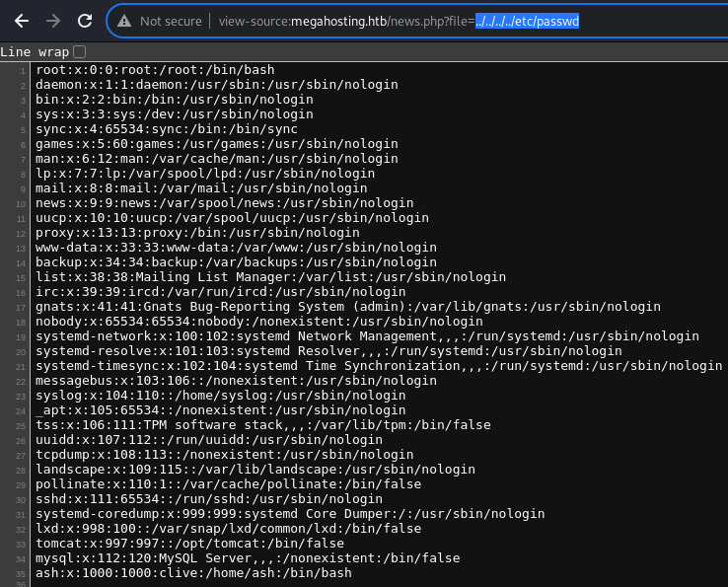Select the uucp:x:10:10 entry
Image resolution: width=728 pixels, height=587 pixels.
[232, 218]
